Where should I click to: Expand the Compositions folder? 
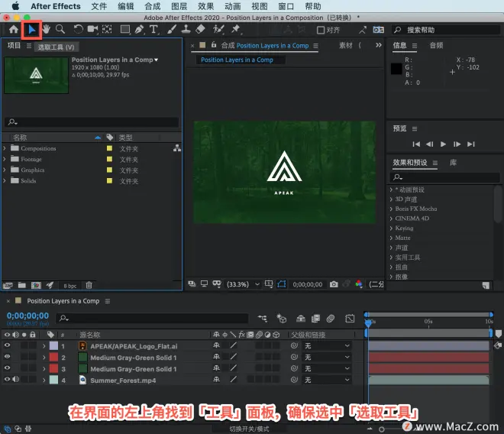point(4,148)
